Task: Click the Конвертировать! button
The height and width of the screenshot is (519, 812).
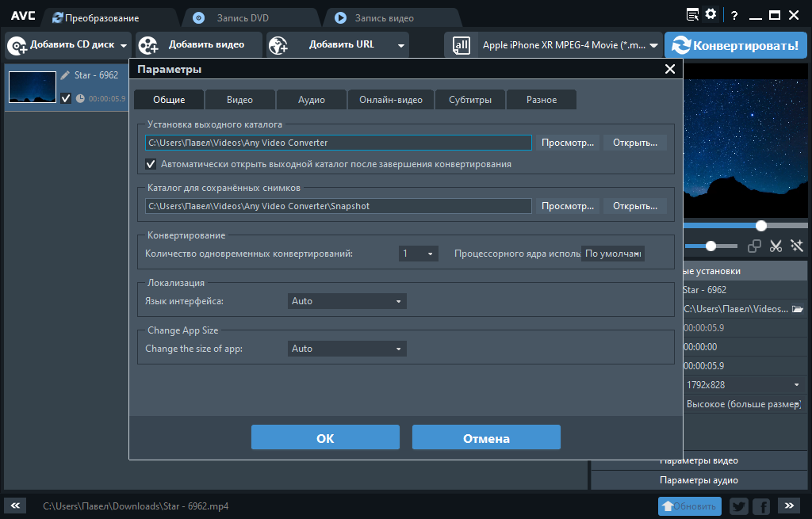Action: 735,45
